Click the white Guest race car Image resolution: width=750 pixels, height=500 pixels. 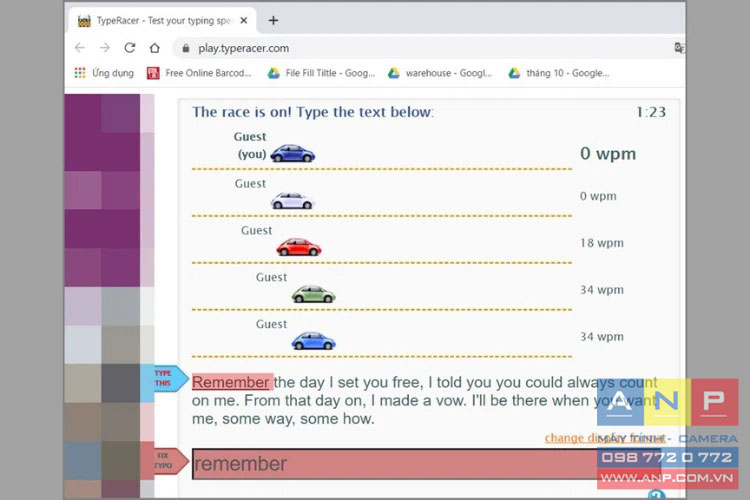pyautogui.click(x=292, y=200)
